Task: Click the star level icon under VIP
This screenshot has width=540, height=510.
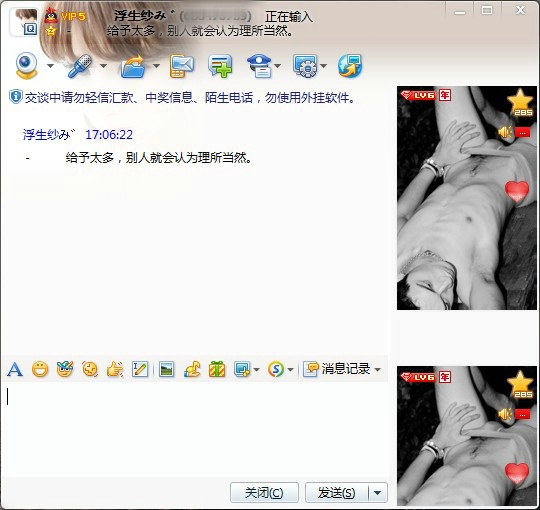Action: [x=51, y=31]
